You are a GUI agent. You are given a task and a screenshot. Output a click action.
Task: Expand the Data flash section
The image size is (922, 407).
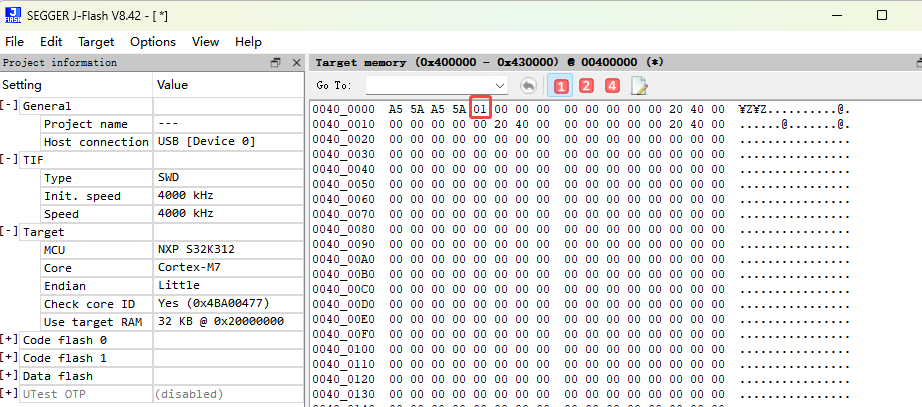[x=9, y=376]
